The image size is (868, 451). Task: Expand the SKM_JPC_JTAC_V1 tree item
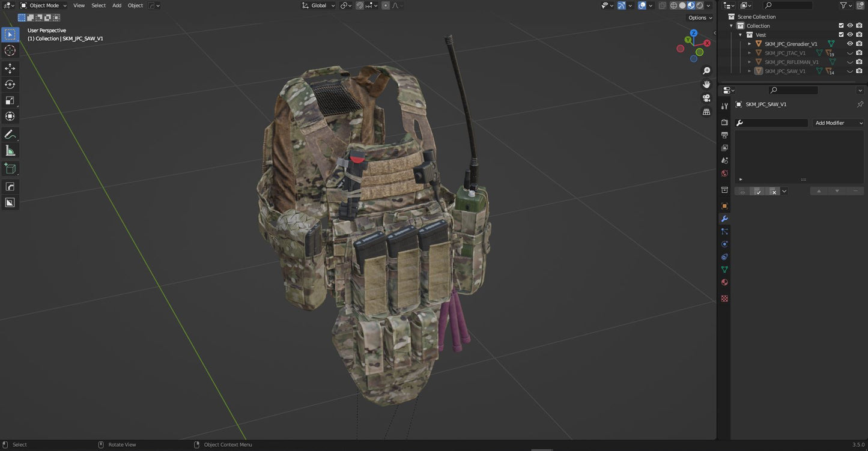[750, 53]
